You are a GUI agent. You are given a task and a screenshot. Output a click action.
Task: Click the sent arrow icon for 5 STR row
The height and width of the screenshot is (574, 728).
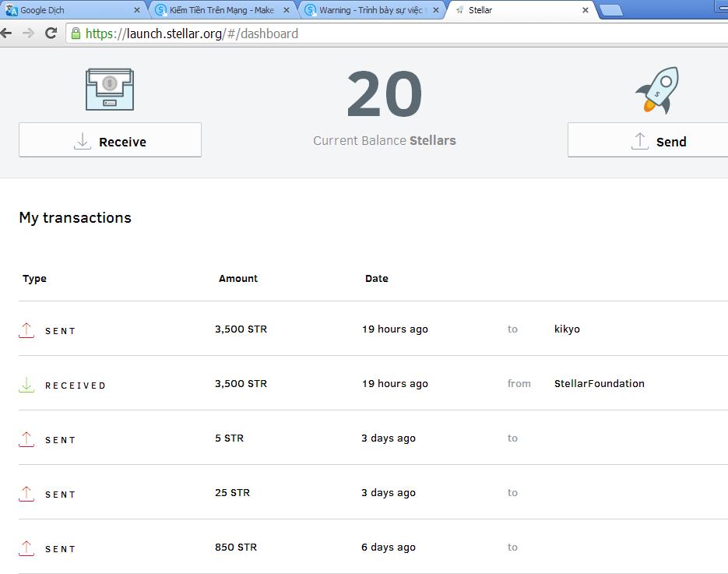click(26, 439)
